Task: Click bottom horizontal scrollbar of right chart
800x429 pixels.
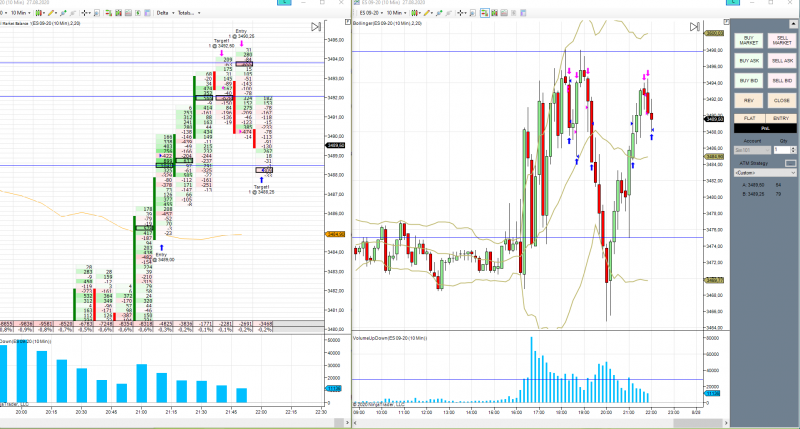Action: tap(538, 423)
